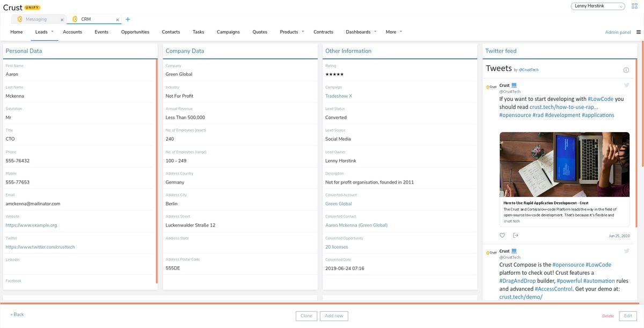This screenshot has height=328, width=644.
Task: Go to Home in the nav bar
Action: [x=17, y=32]
